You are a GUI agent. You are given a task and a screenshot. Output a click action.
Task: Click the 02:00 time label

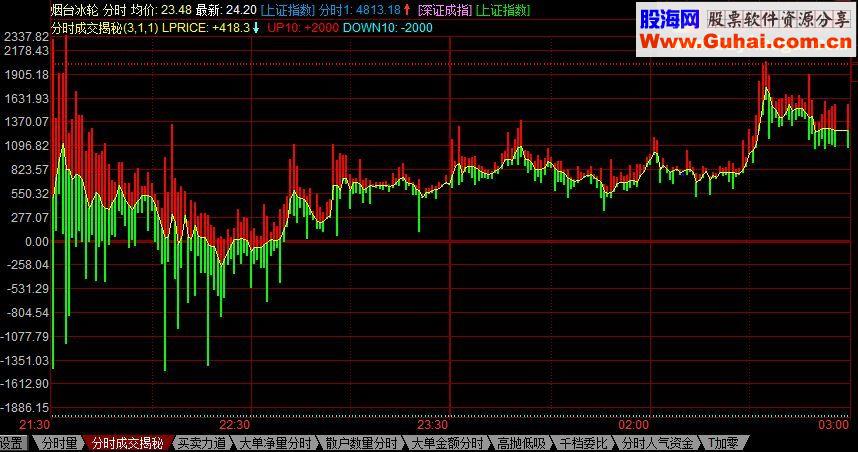[x=634, y=425]
